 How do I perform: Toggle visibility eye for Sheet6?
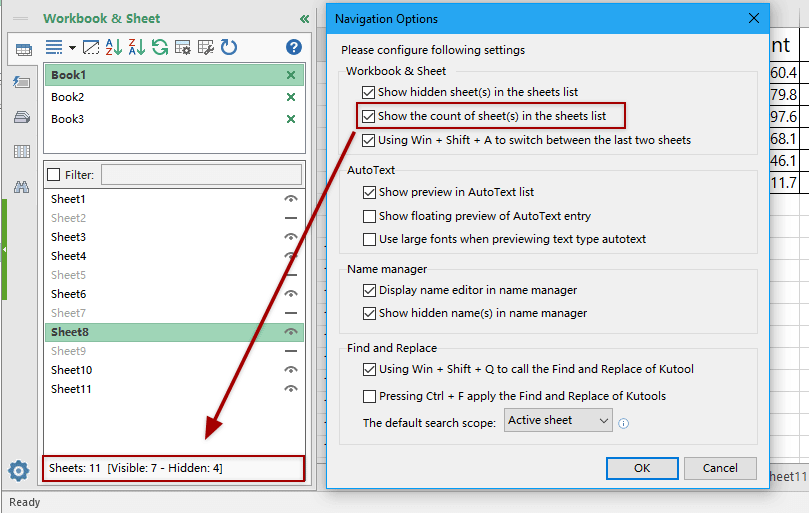pos(291,294)
